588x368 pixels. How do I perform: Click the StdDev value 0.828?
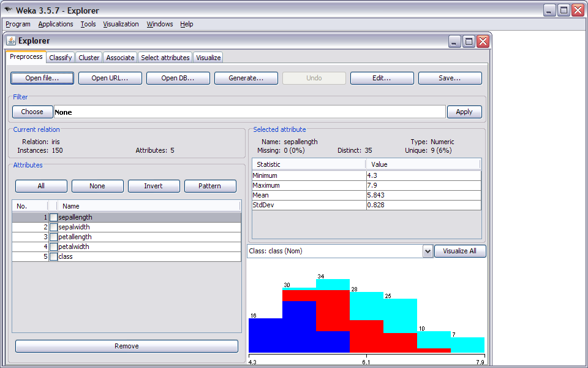point(424,205)
